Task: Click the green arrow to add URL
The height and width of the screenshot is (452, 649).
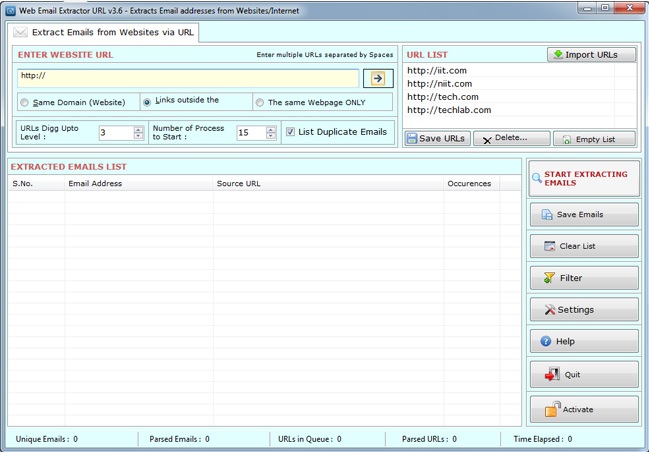Action: coord(378,78)
